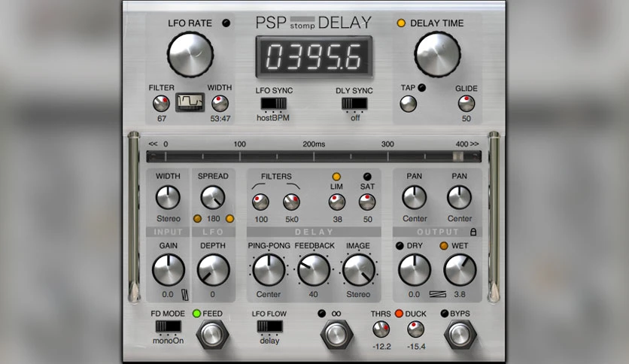The width and height of the screenshot is (629, 364).
Task: Click the DELAY TIME large knob
Action: pos(438,54)
